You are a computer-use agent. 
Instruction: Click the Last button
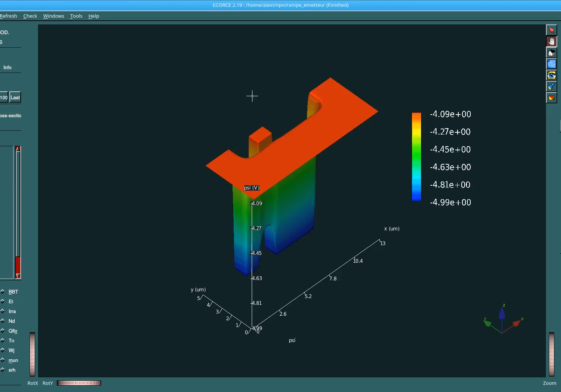pyautogui.click(x=15, y=97)
